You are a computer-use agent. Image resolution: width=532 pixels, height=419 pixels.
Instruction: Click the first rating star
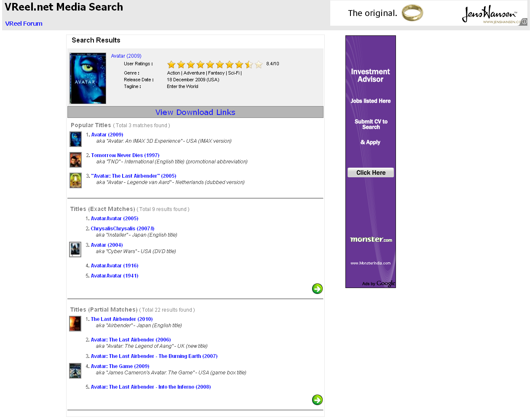click(171, 64)
